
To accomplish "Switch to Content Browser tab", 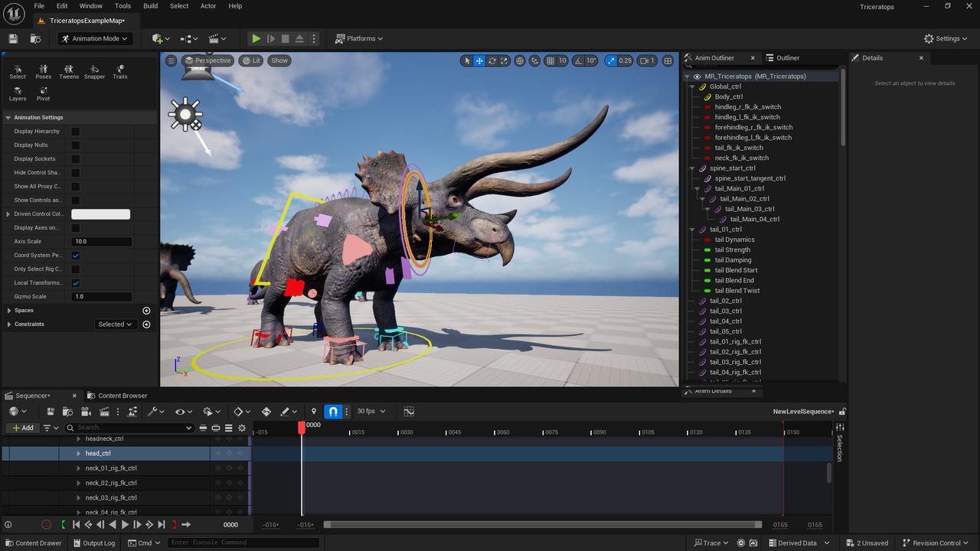I will pyautogui.click(x=122, y=396).
